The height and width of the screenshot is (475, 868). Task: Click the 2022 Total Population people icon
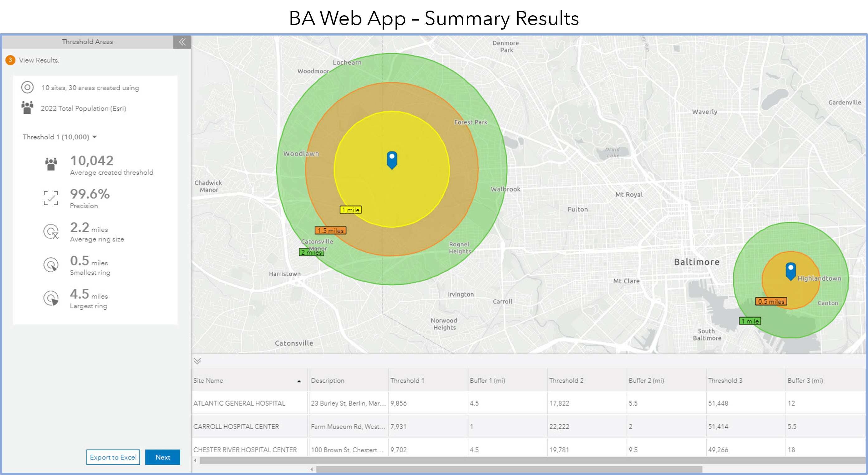coord(28,108)
